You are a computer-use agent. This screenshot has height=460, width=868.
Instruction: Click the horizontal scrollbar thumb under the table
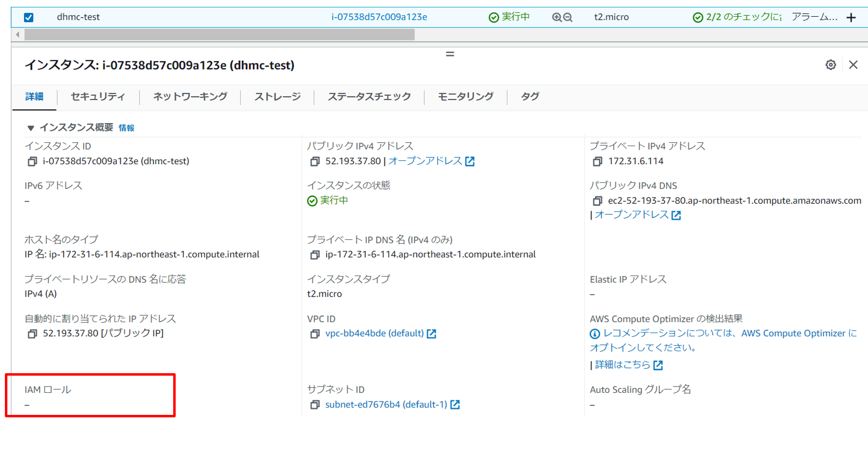[x=219, y=34]
